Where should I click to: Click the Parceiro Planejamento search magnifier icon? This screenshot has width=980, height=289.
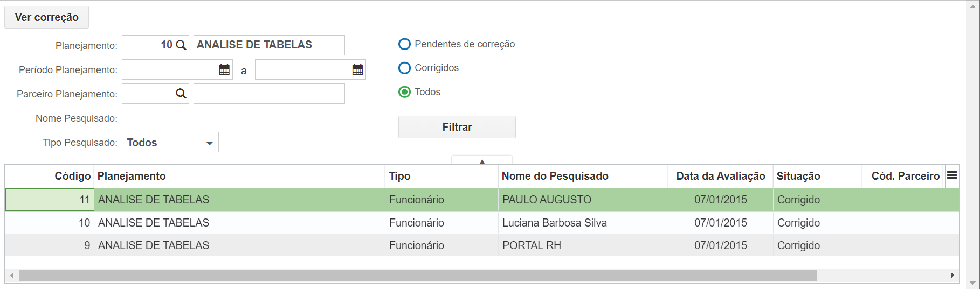pyautogui.click(x=181, y=94)
